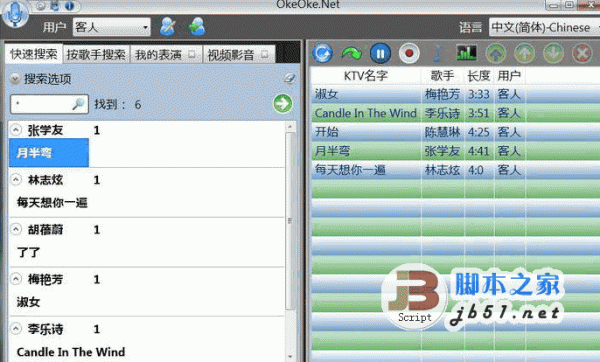Image resolution: width=600 pixels, height=362 pixels.
Task: Select the song 了了 in search results
Action: click(x=28, y=252)
